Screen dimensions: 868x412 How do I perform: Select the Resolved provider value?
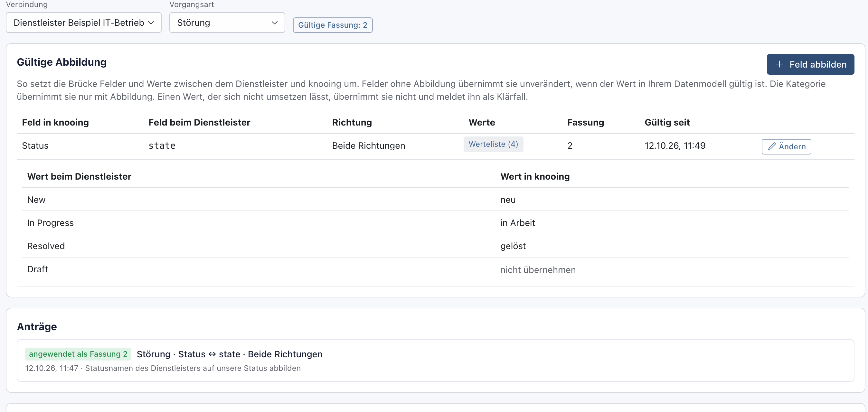coord(46,246)
